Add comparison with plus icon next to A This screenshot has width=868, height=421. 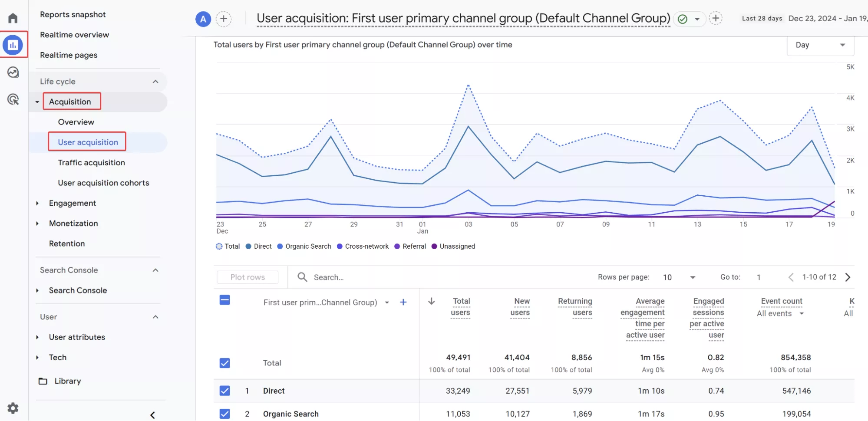[224, 19]
